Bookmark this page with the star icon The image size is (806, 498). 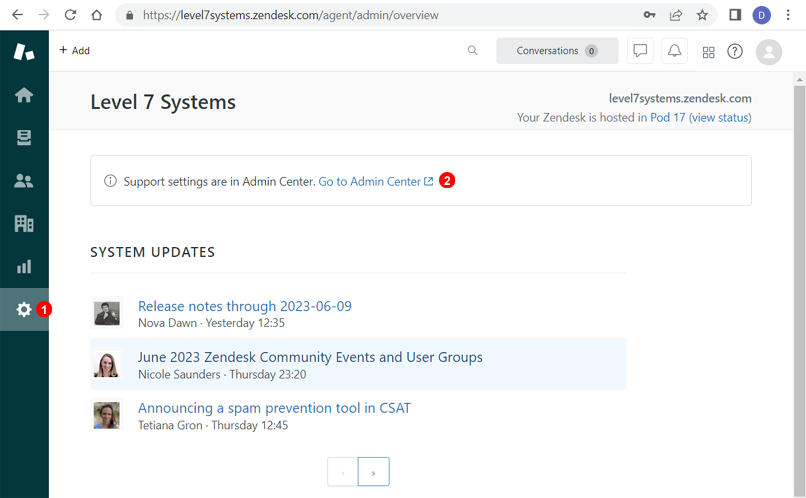click(702, 15)
